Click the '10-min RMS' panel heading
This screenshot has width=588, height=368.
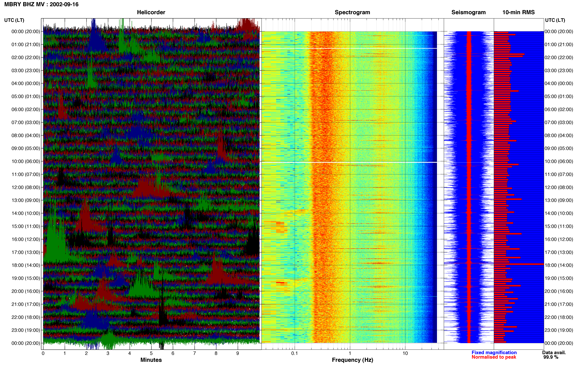pos(518,12)
